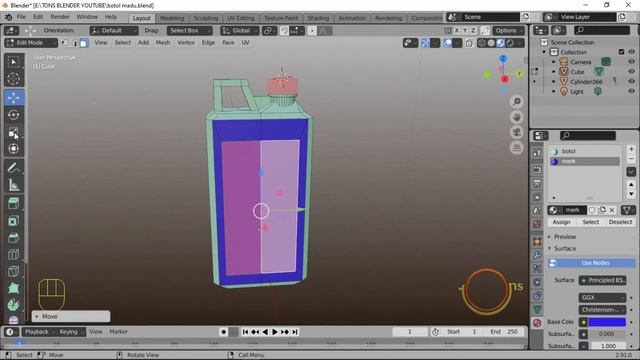
Task: Select wireframe viewport shading
Action: tap(482, 43)
